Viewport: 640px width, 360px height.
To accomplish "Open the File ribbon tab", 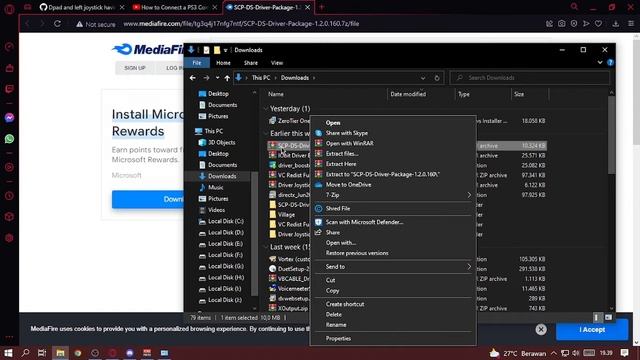I will coord(197,63).
